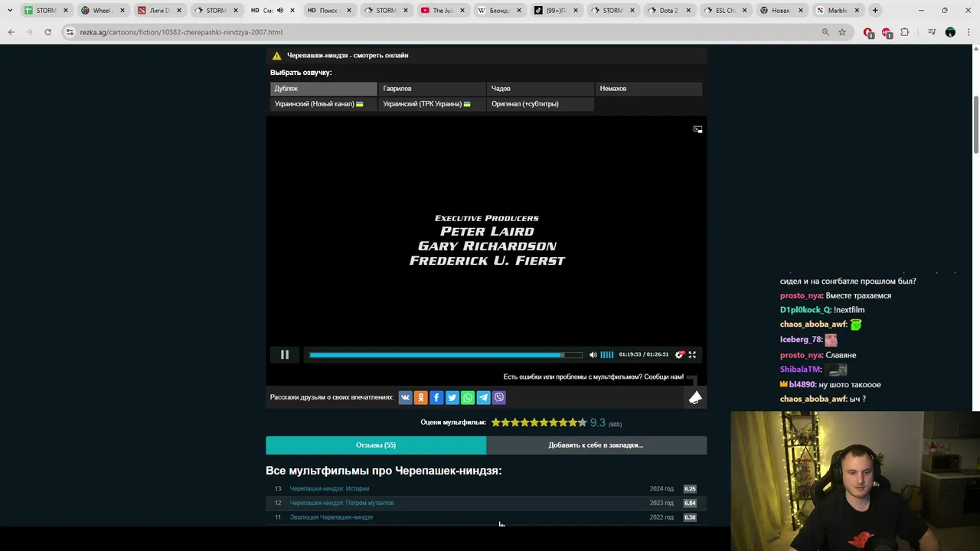
Task: Rate the cartoon with the star bar
Action: (x=539, y=422)
